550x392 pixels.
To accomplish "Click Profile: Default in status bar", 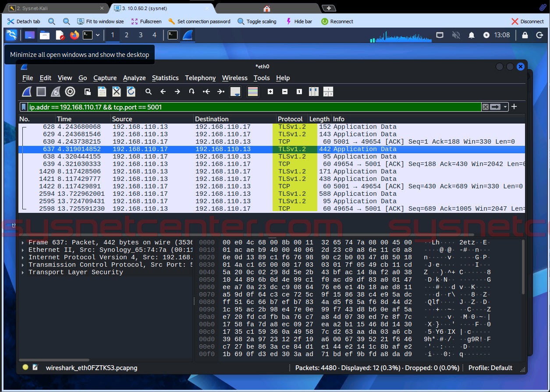I will (x=490, y=367).
